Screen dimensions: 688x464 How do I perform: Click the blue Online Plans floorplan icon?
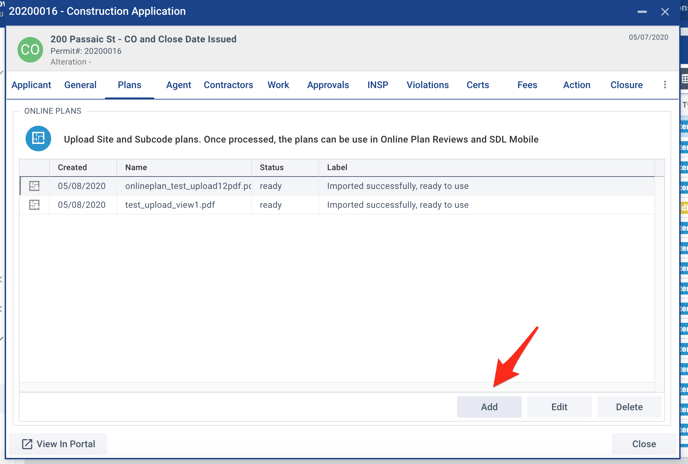[38, 138]
